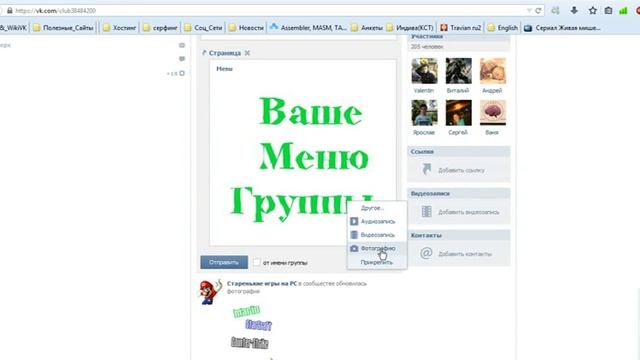Click the Видеозаписи section header
The width and height of the screenshot is (640, 360).
tap(459, 193)
